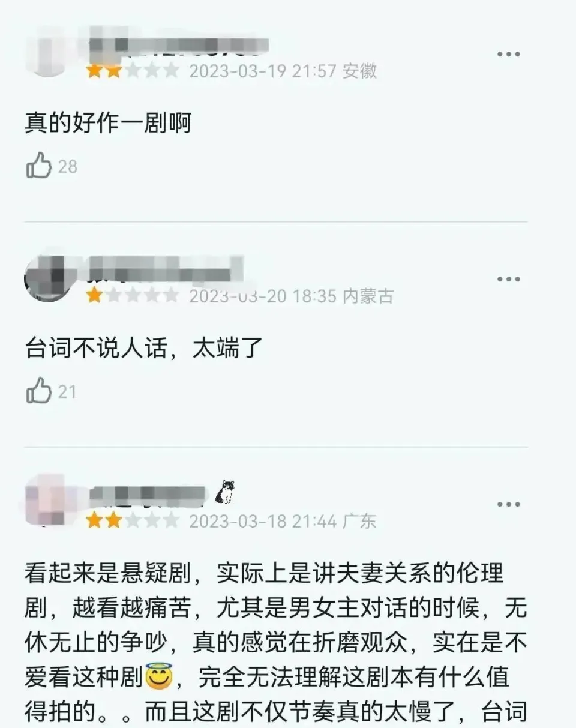Open the second reviewer's avatar
Image resolution: width=576 pixels, height=728 pixels.
tap(48, 278)
